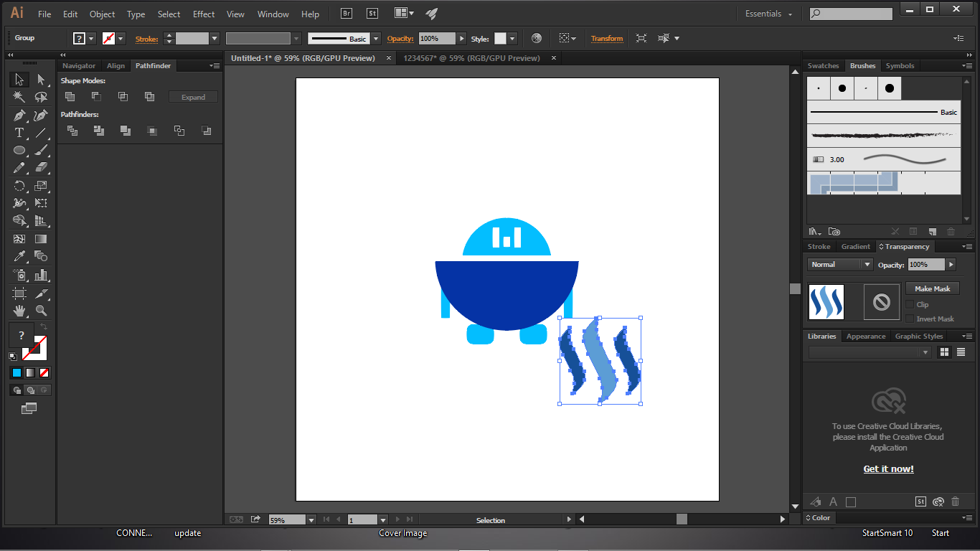Open the Essentials workspace dropdown
The height and width of the screenshot is (551, 980).
769,14
